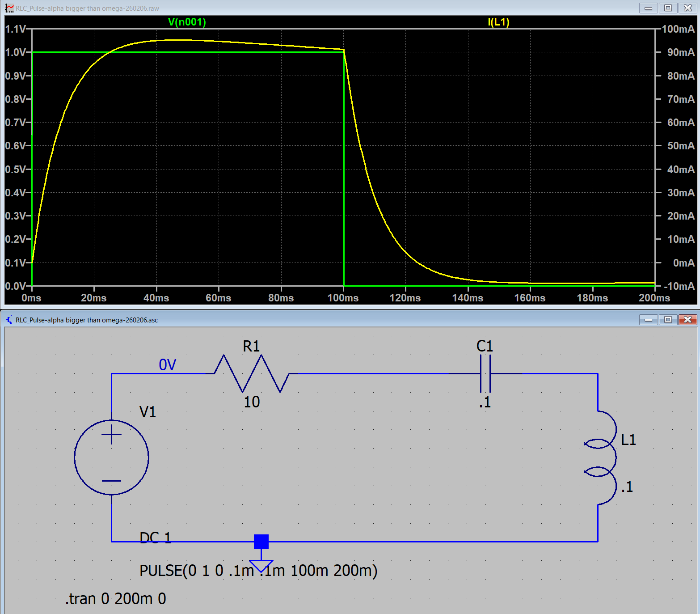Screen dimensions: 700x614
Task: Click the 0V node voltage label
Action: (168, 365)
